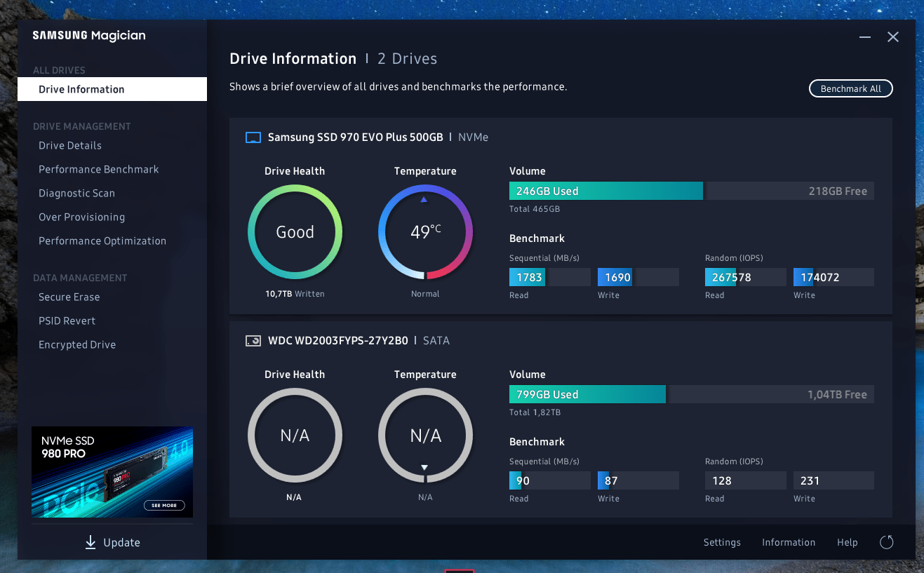Click the Normal temperature status label
Viewport: 924px width, 573px height.
click(x=425, y=294)
